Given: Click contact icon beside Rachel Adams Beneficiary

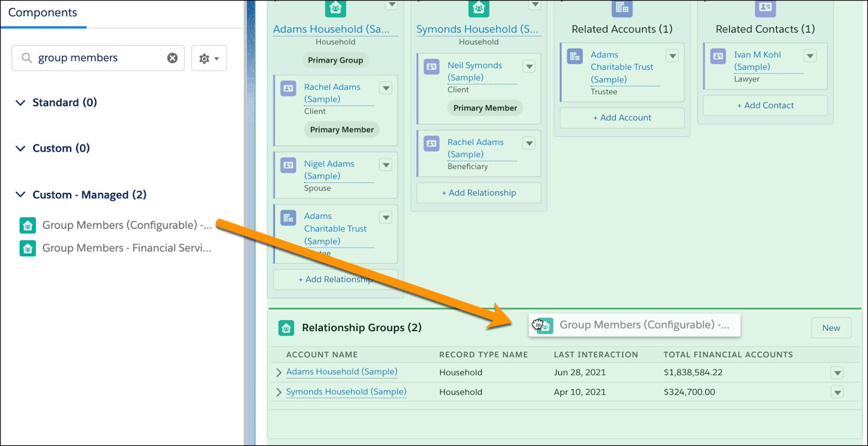Looking at the screenshot, I should (x=431, y=144).
